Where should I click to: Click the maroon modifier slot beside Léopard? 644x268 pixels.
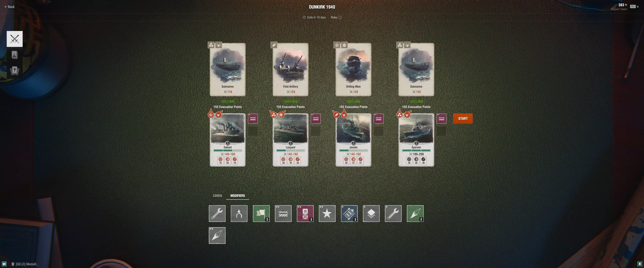click(x=315, y=119)
